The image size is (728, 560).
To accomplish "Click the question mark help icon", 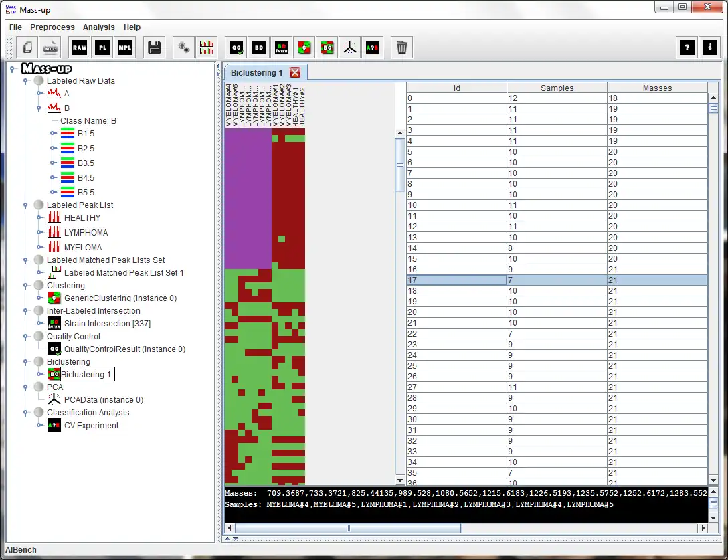I will tap(687, 48).
